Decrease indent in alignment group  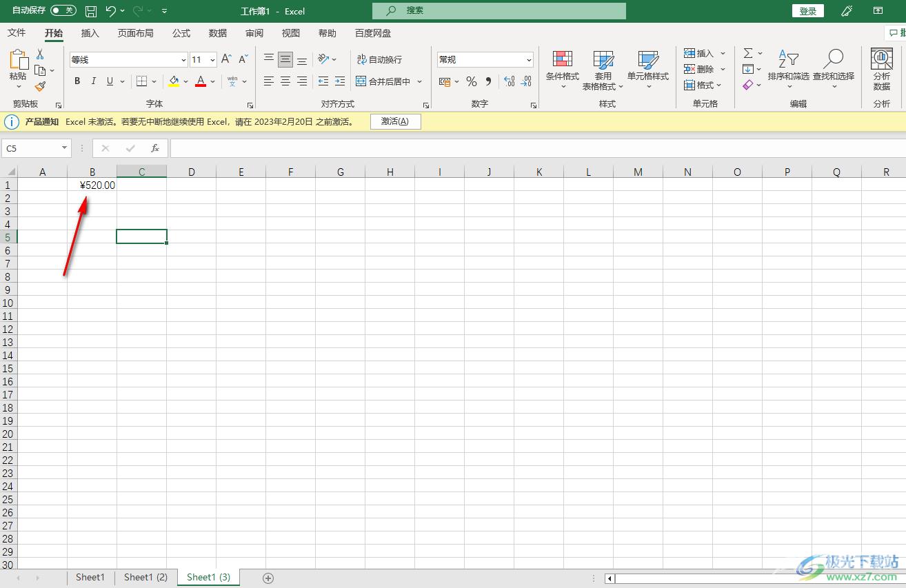click(323, 81)
